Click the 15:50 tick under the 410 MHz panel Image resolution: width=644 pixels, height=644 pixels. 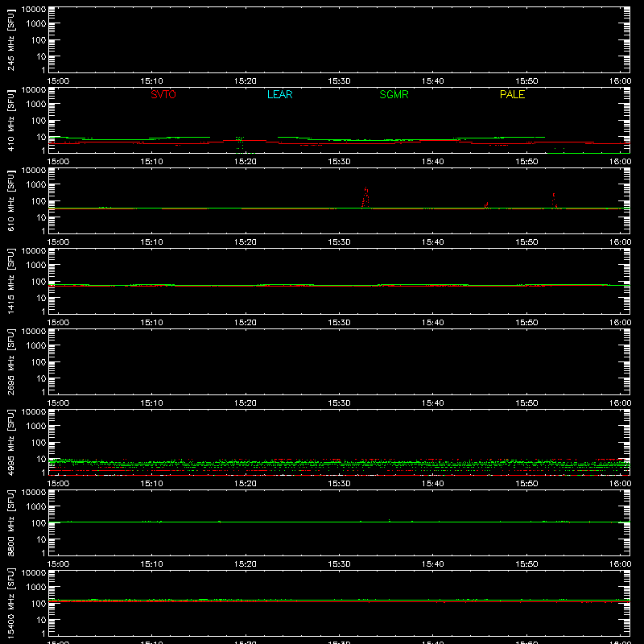point(526,162)
